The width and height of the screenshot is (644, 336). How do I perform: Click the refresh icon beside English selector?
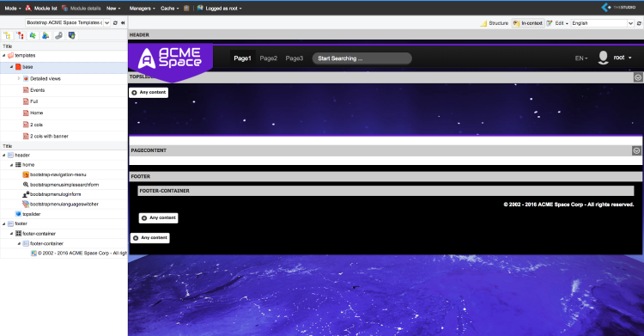639,23
